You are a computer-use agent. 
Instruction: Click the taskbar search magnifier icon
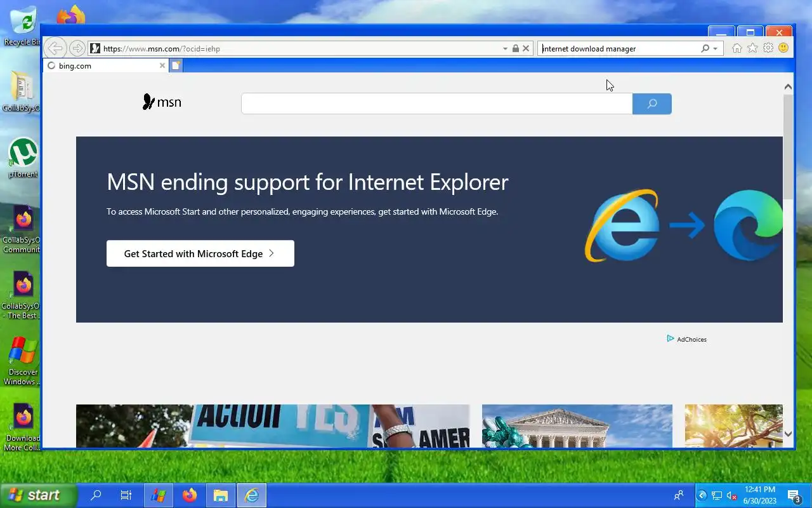96,495
